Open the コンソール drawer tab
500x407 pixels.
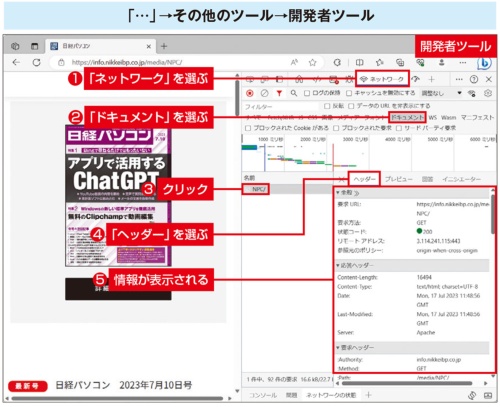coord(263,395)
